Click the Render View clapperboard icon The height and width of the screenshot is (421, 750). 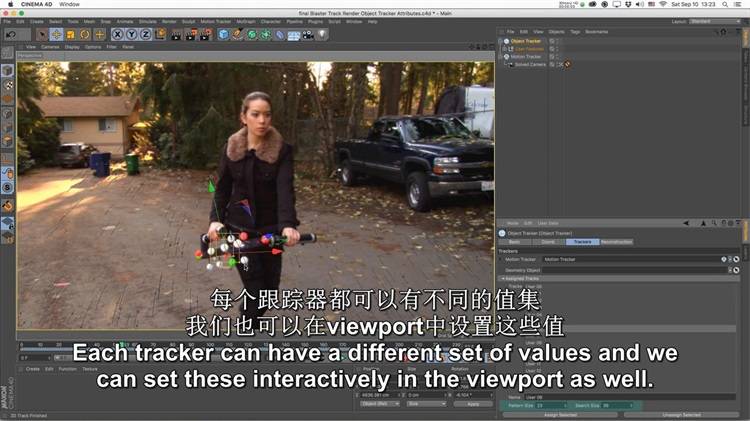175,34
